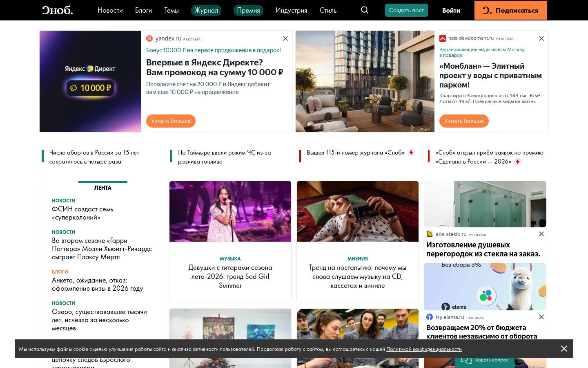Open article about «Гарри Поттера» Плаксу Миртл

tap(102, 249)
